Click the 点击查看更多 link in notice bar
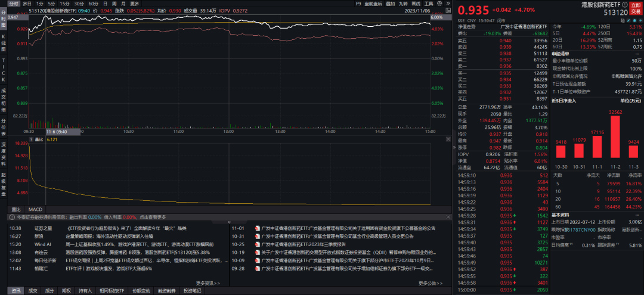 click(153, 217)
